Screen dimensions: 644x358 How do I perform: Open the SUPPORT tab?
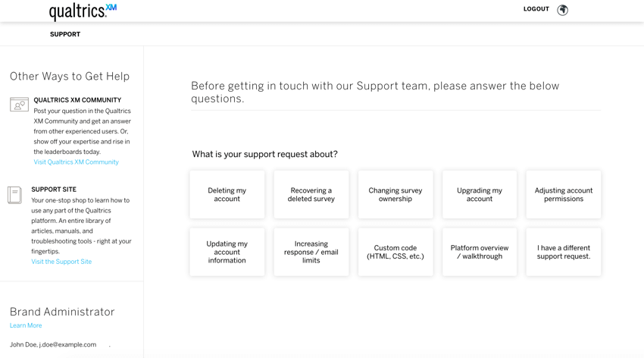[65, 34]
